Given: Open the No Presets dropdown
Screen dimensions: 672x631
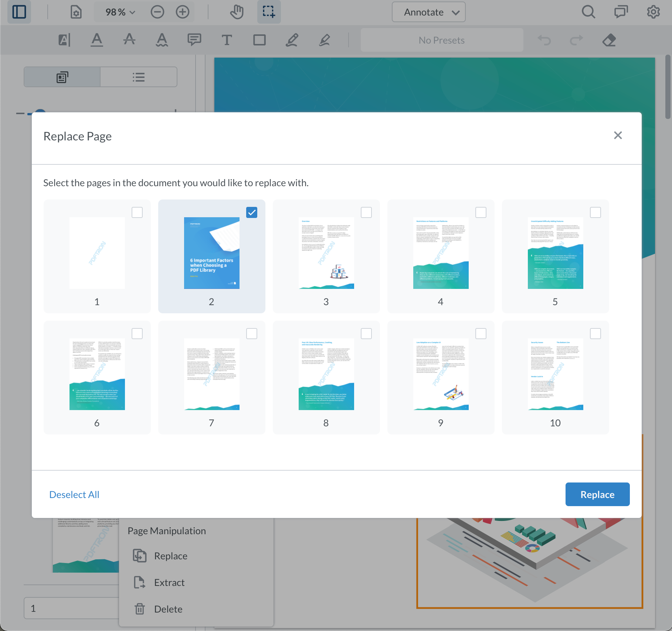Looking at the screenshot, I should coord(442,40).
